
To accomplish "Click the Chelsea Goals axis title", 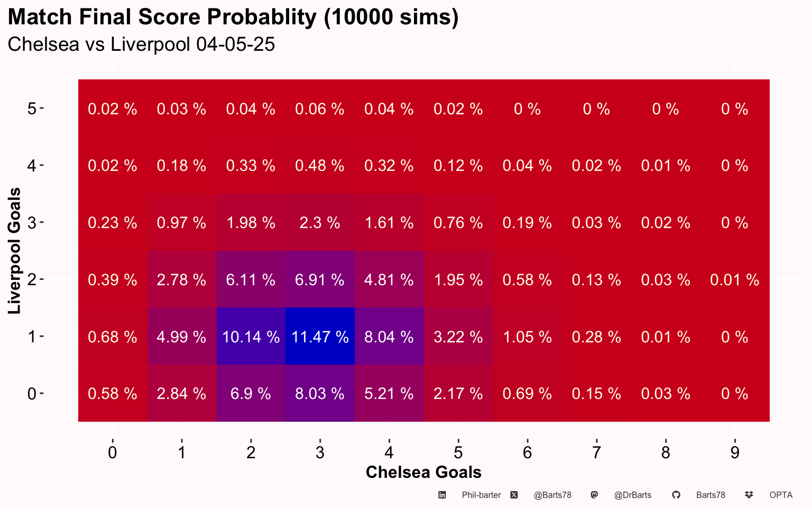I will [x=423, y=472].
